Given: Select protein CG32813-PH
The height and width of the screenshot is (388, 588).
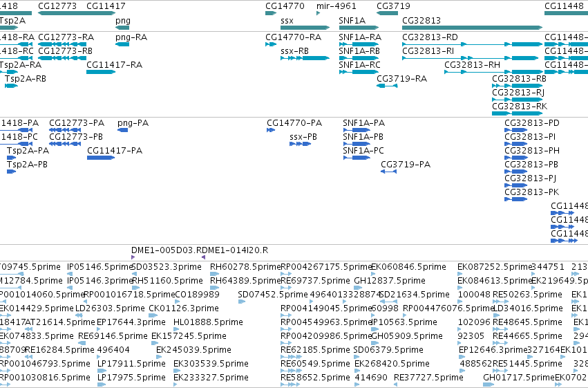Looking at the screenshot, I should coord(532,151).
